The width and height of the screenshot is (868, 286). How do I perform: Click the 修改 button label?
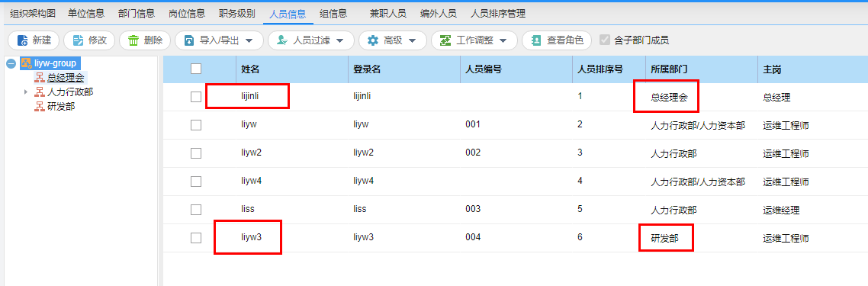[98, 40]
